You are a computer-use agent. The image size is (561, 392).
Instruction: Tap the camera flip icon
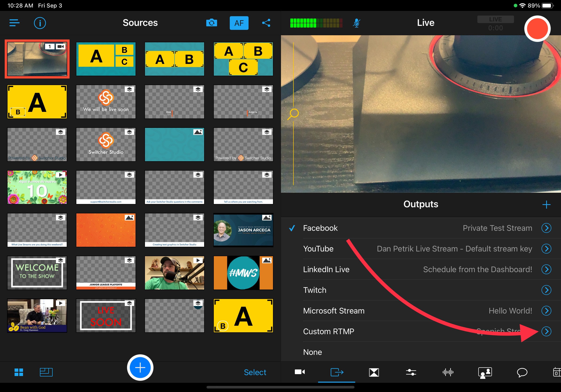point(211,23)
